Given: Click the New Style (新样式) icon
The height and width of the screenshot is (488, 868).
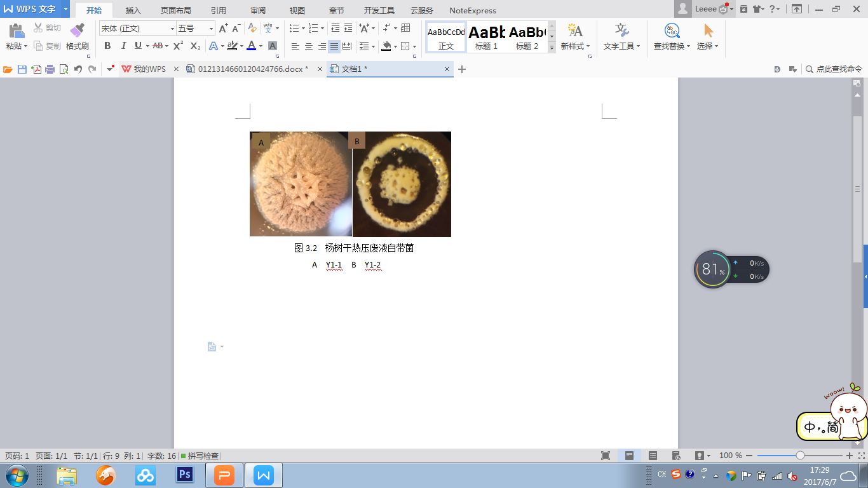Looking at the screenshot, I should (575, 30).
